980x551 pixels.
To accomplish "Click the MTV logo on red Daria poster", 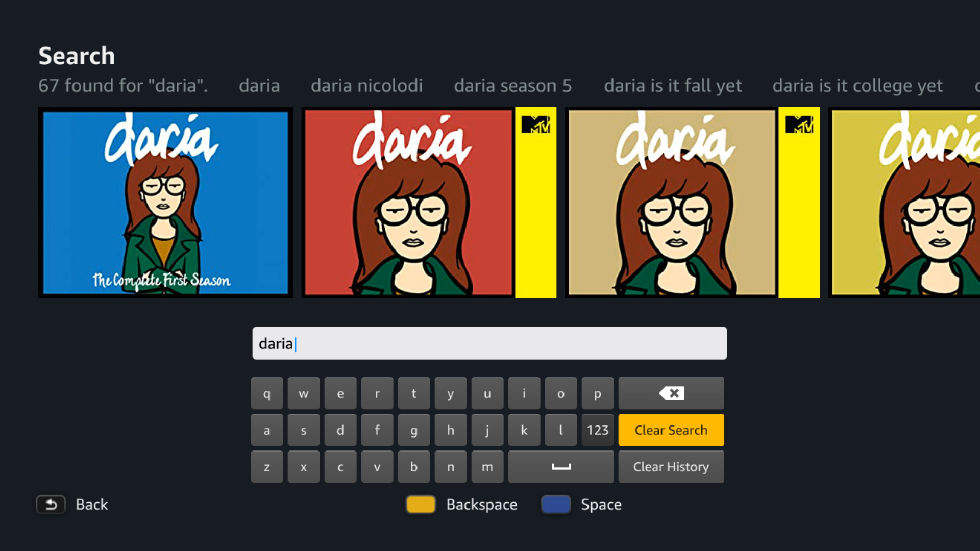I will pos(535,124).
